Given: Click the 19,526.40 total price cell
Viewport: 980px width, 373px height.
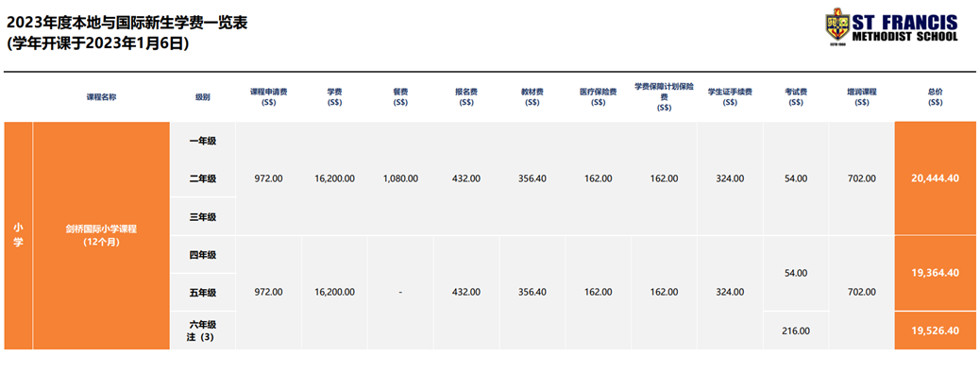Looking at the screenshot, I should 935,331.
